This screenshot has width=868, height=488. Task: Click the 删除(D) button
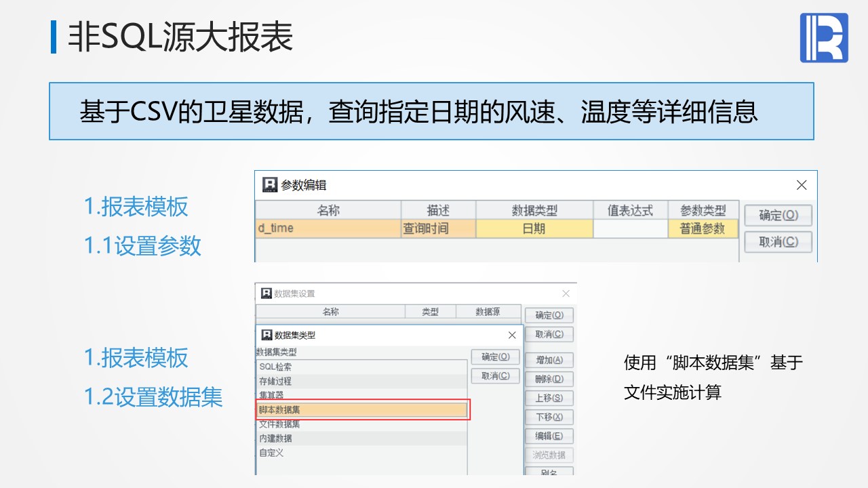pos(549,379)
